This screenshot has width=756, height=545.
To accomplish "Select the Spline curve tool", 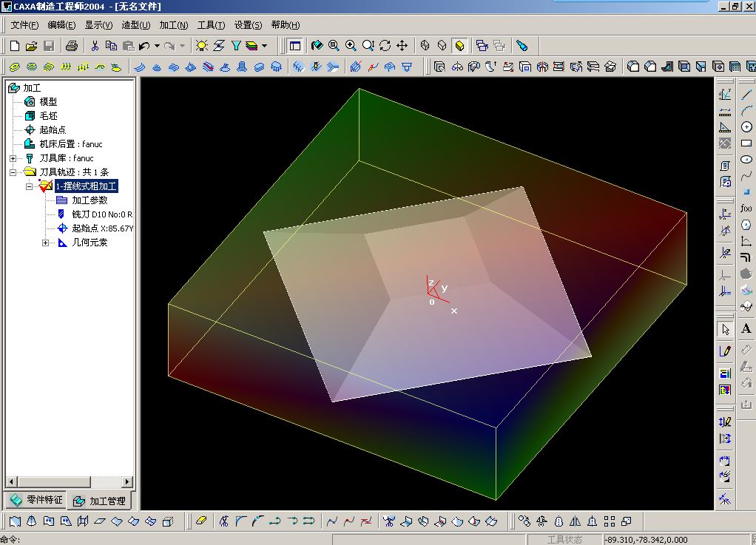I will click(746, 175).
